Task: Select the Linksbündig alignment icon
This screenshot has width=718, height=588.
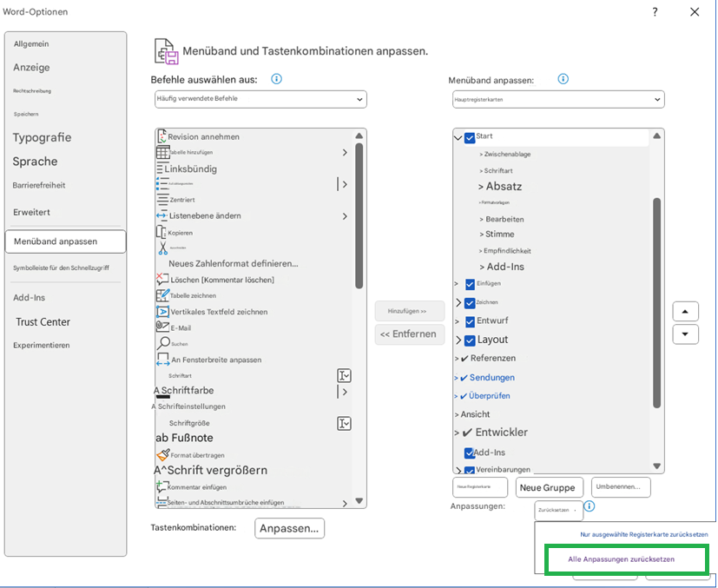Action: click(x=161, y=168)
